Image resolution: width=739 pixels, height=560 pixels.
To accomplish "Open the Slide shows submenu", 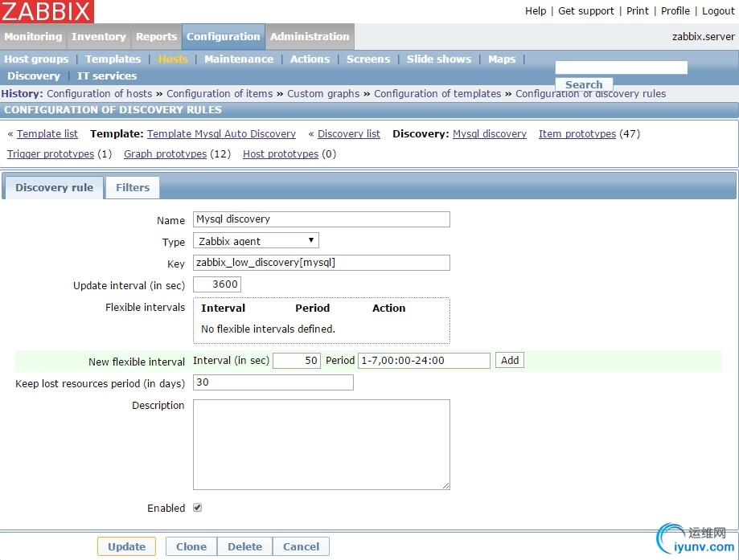I will [439, 59].
